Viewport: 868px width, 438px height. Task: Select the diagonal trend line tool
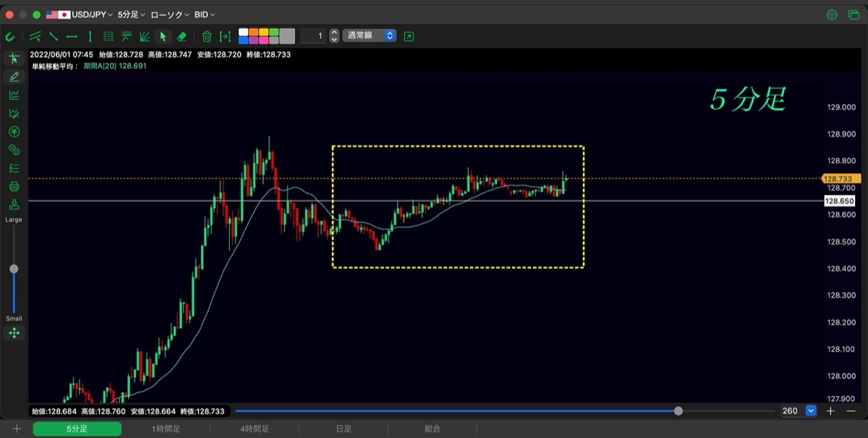tap(54, 36)
